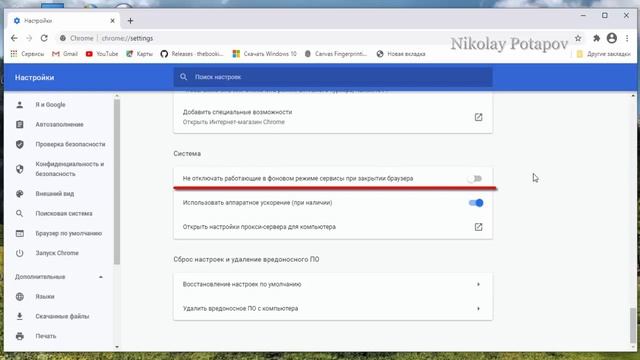
Task: Open the Extensions puzzle icon
Action: (596, 38)
